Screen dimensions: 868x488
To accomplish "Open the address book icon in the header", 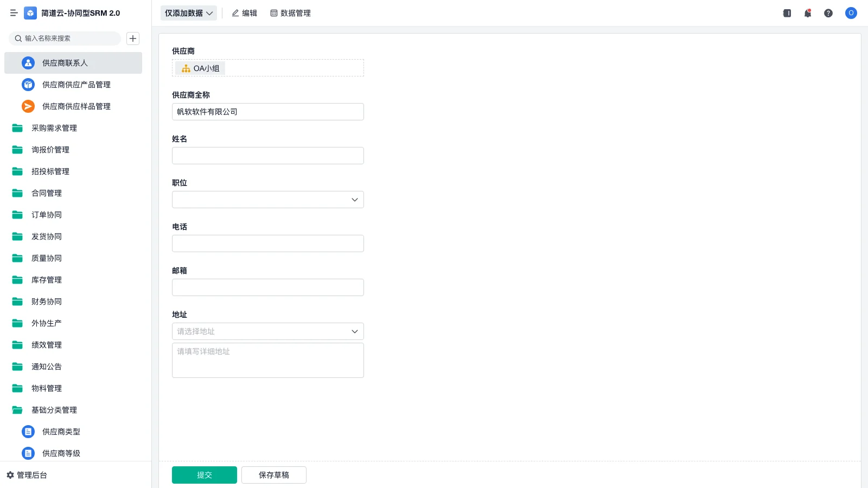I will coord(787,13).
